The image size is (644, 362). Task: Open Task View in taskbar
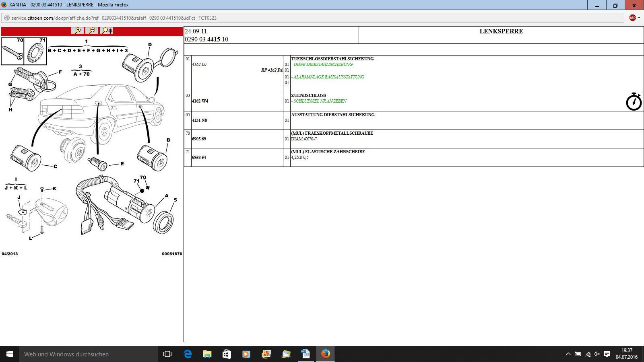pyautogui.click(x=167, y=354)
